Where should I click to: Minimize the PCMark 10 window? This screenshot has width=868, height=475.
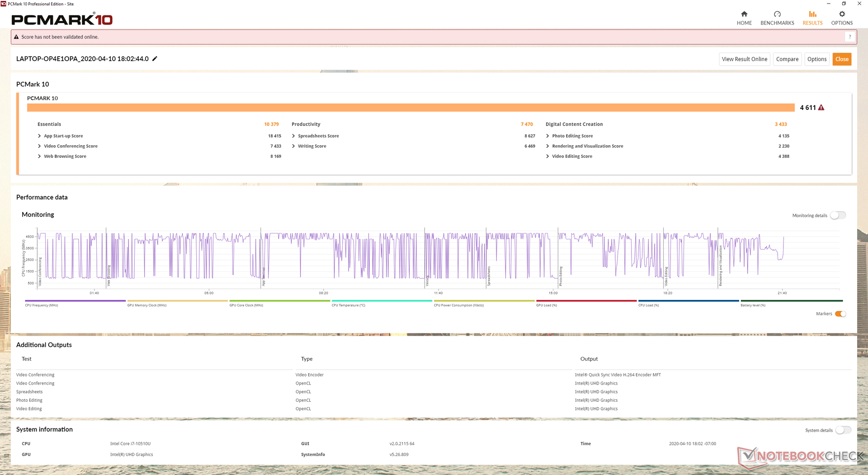point(828,4)
